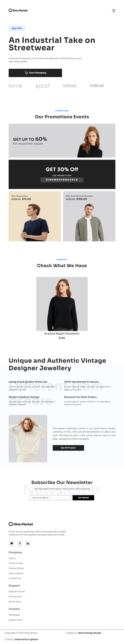Open the About footer link

(x=12, y=558)
